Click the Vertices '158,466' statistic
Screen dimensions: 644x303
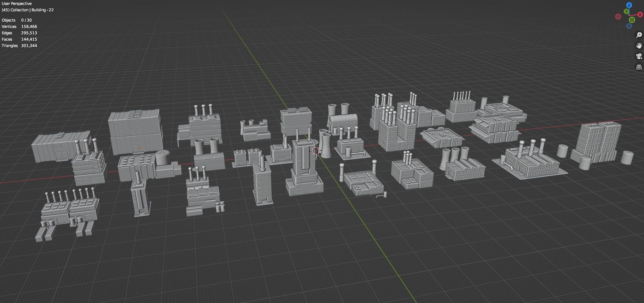pyautogui.click(x=29, y=27)
